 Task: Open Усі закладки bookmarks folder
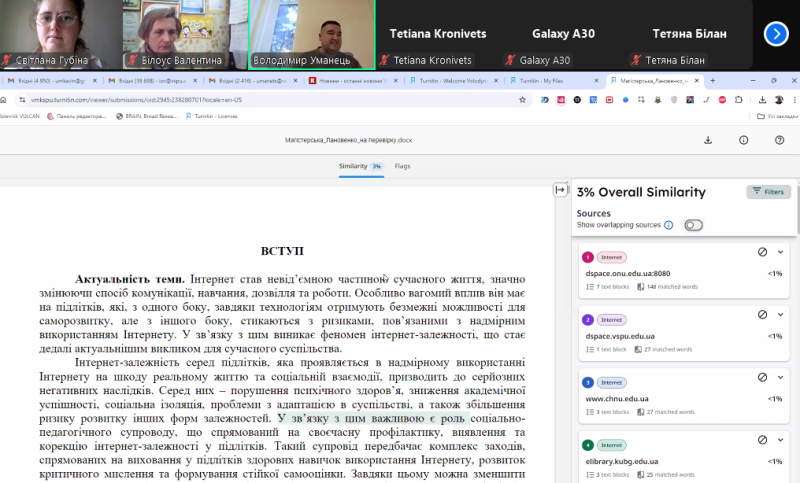[778, 116]
